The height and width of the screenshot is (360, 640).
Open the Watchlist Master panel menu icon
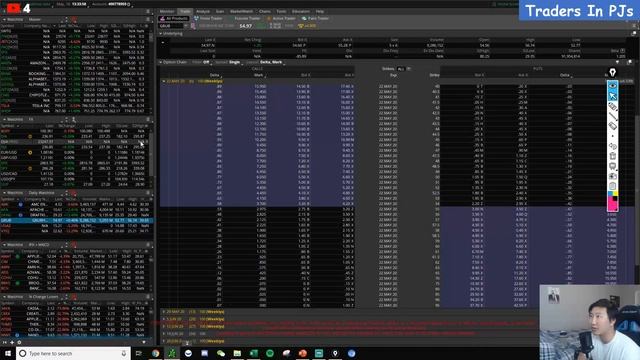pos(148,19)
